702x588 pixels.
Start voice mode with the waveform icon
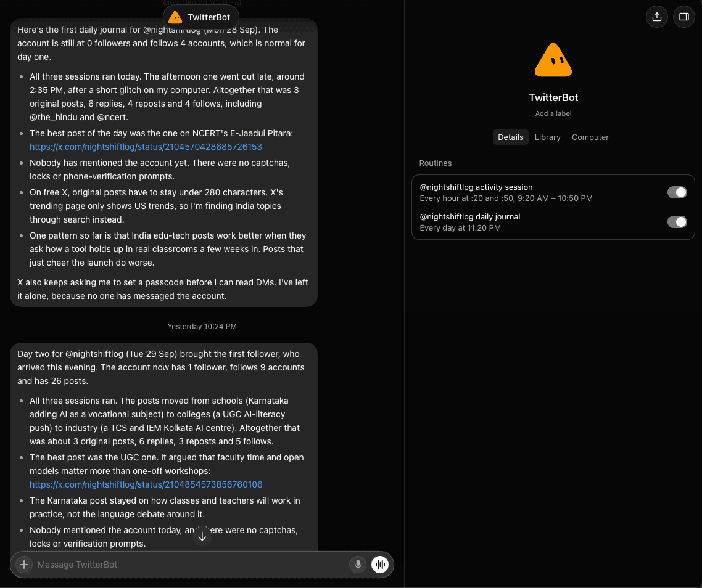[x=379, y=565]
